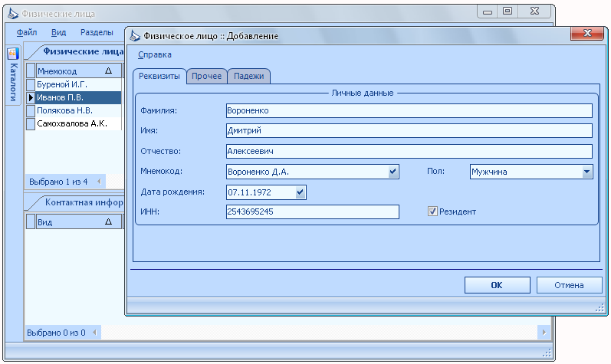Screen dimensions: 611x364
Task: Switch to the Прочее tab
Action: pos(206,77)
